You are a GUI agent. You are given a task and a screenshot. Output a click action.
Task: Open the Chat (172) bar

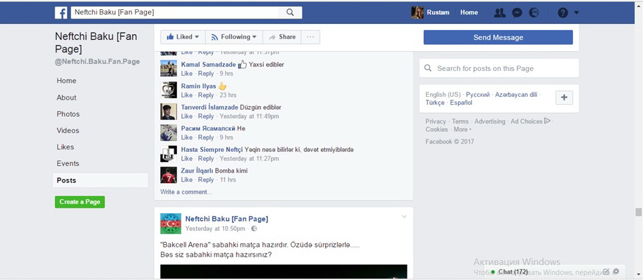[512, 272]
